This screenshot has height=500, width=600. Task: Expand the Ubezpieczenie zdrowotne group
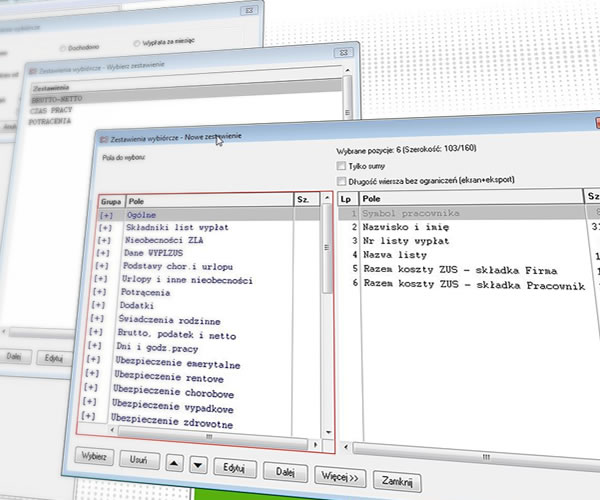(x=88, y=416)
